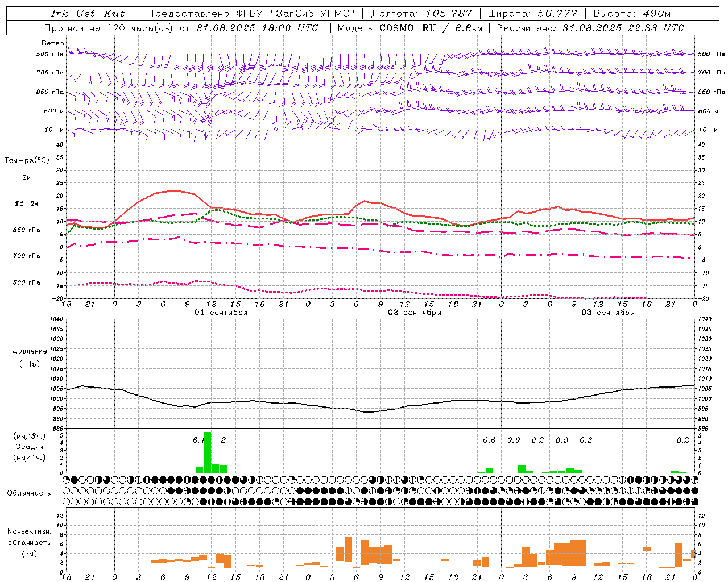Click the Осадки precipitation label
This screenshot has width=728, height=582.
pyautogui.click(x=30, y=447)
